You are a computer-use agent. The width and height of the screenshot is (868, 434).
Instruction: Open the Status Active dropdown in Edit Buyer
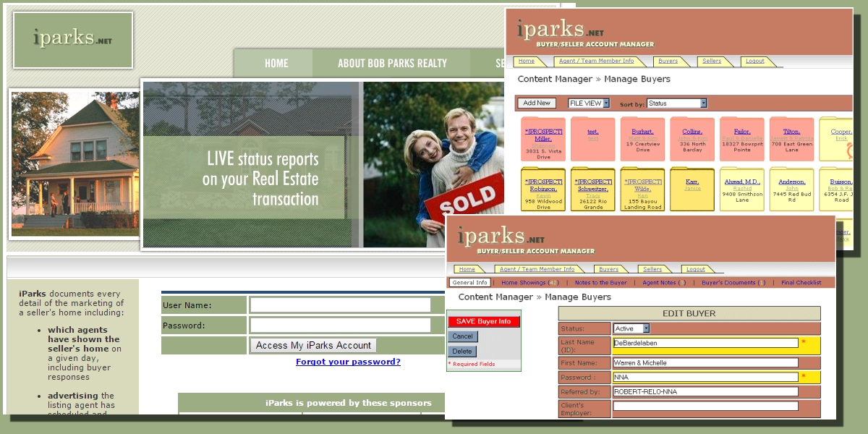click(631, 328)
